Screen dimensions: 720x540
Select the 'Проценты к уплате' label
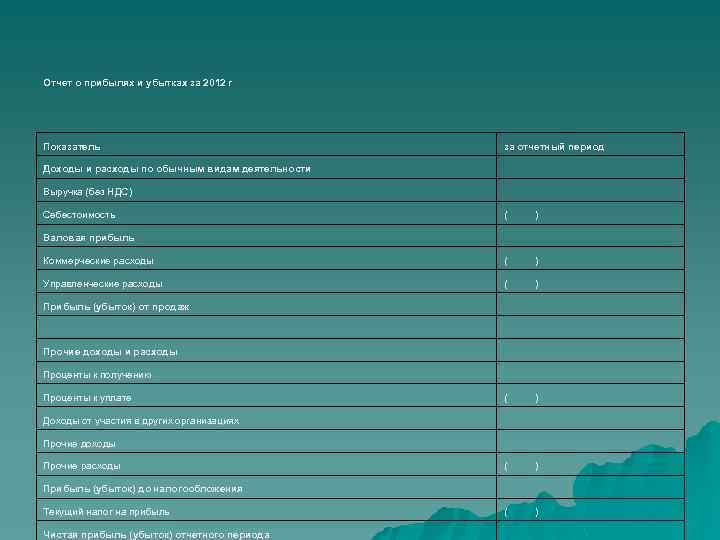coord(87,398)
